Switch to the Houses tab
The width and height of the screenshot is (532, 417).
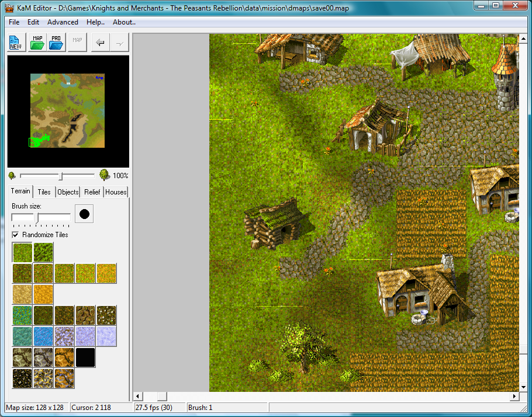point(116,192)
